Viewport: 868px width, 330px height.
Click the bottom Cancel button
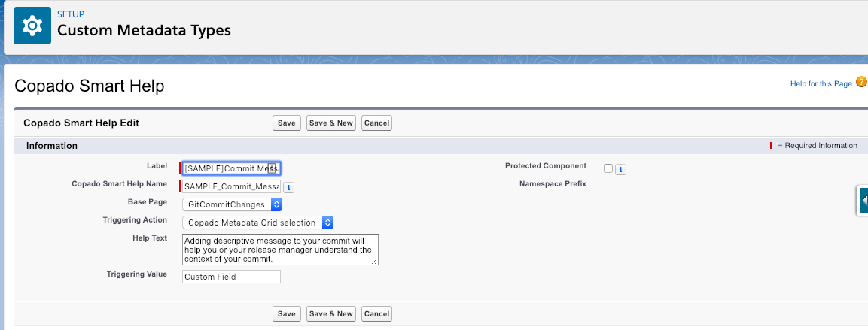pos(376,313)
